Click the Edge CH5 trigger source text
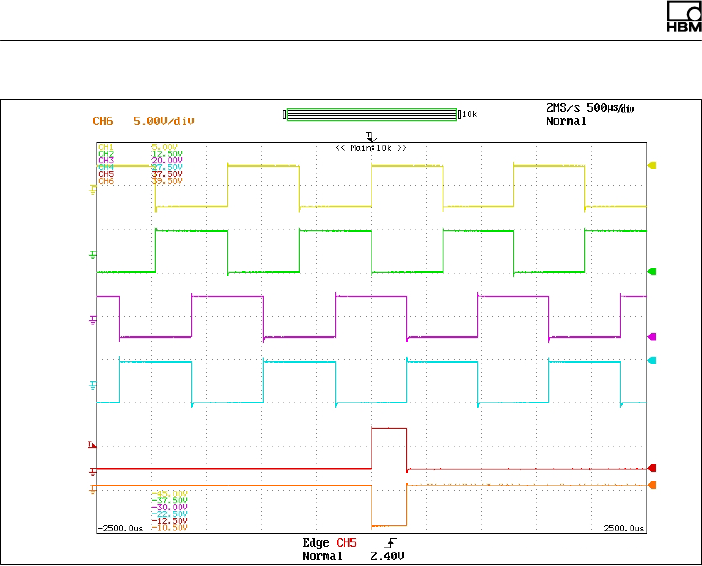Viewport: 702px width, 566px height. [330, 543]
